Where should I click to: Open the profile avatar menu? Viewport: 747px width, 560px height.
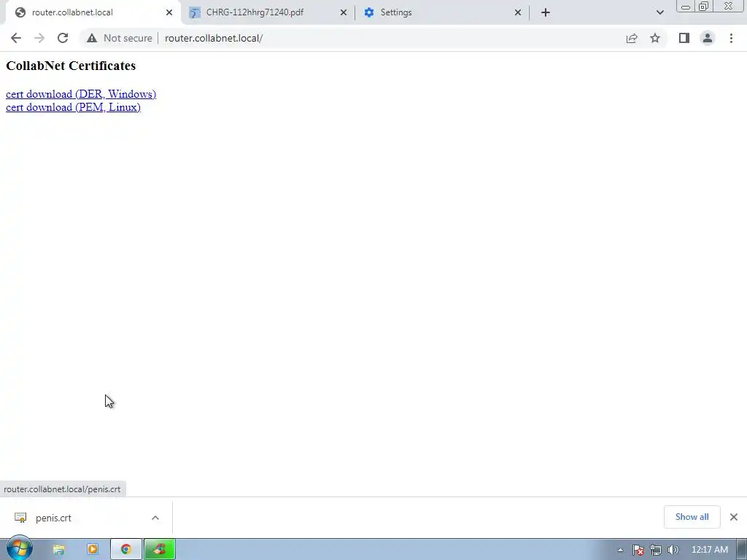[x=708, y=38]
